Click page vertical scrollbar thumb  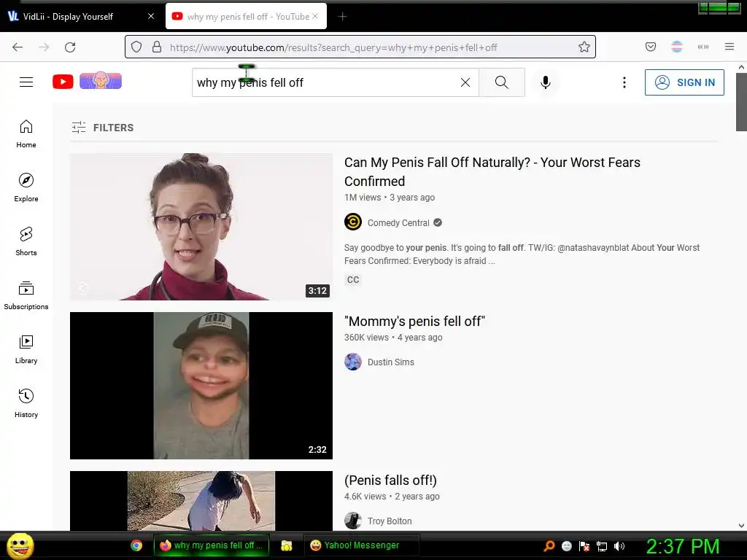point(741,102)
